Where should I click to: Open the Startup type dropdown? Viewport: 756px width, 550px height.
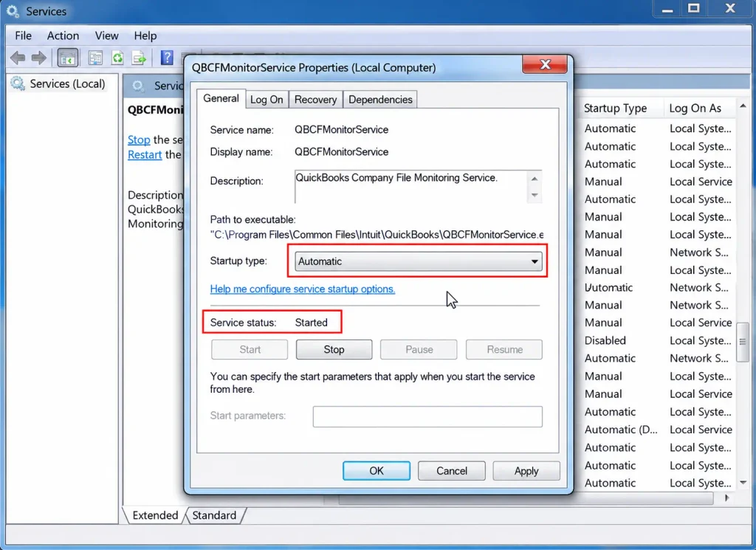tap(418, 261)
